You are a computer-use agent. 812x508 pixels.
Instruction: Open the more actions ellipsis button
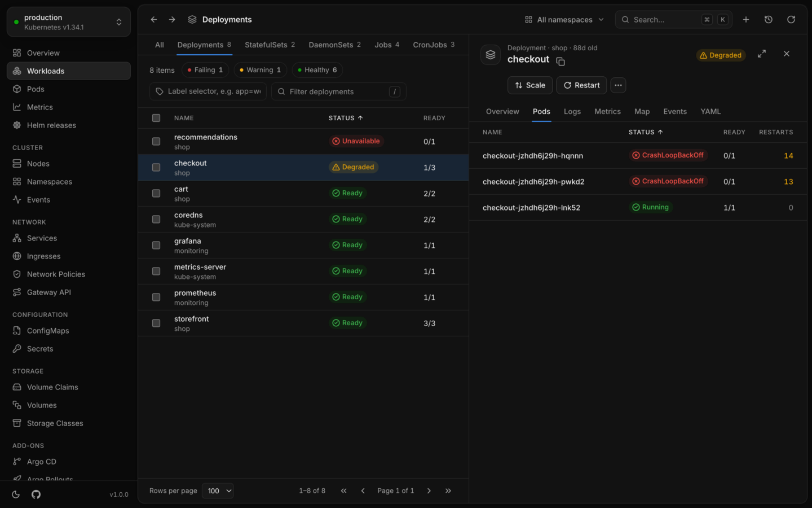(x=619, y=85)
